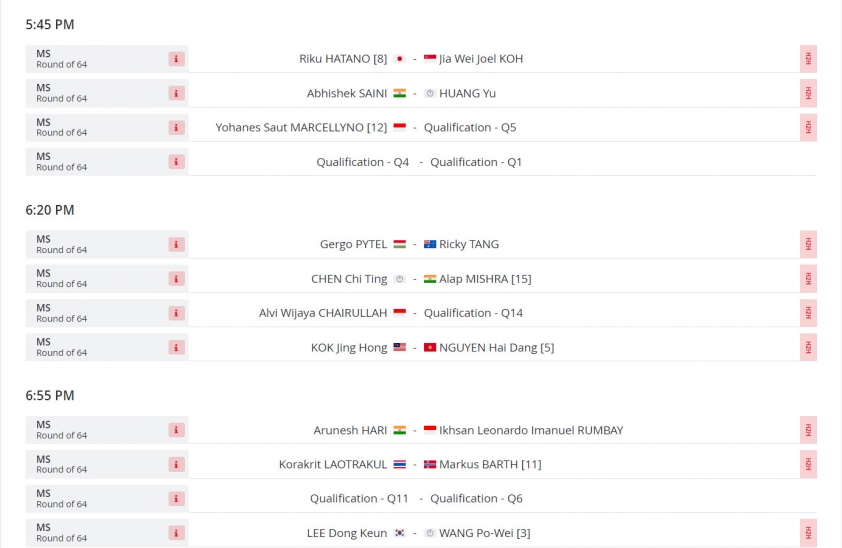Show info for Q4 vs Q1 match
This screenshot has width=842, height=548.
point(176,162)
